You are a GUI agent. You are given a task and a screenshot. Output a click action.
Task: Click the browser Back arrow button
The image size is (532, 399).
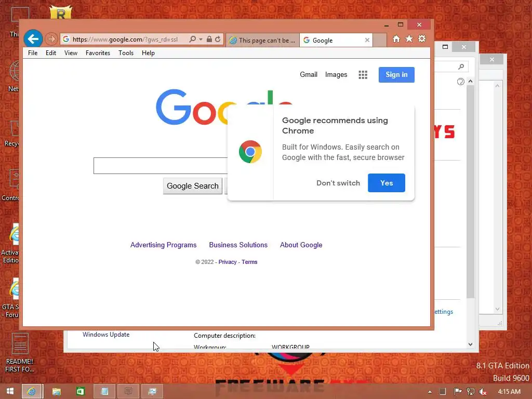tap(33, 39)
